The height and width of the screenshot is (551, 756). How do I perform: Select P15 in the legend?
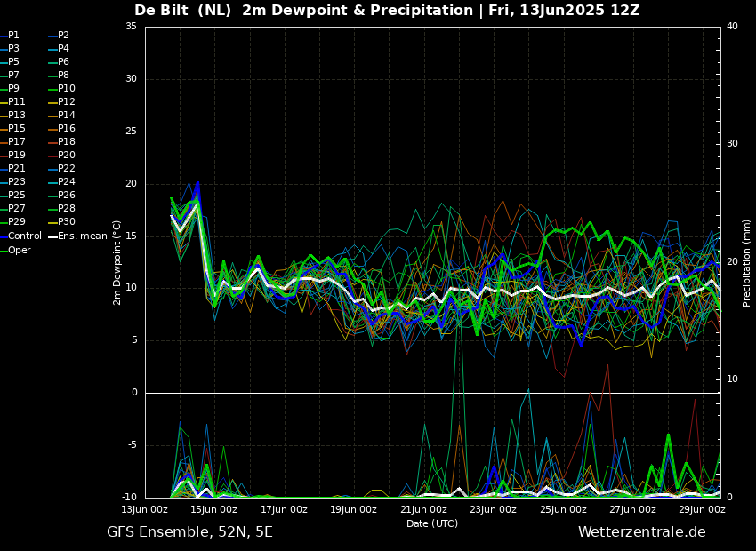[x=17, y=129]
